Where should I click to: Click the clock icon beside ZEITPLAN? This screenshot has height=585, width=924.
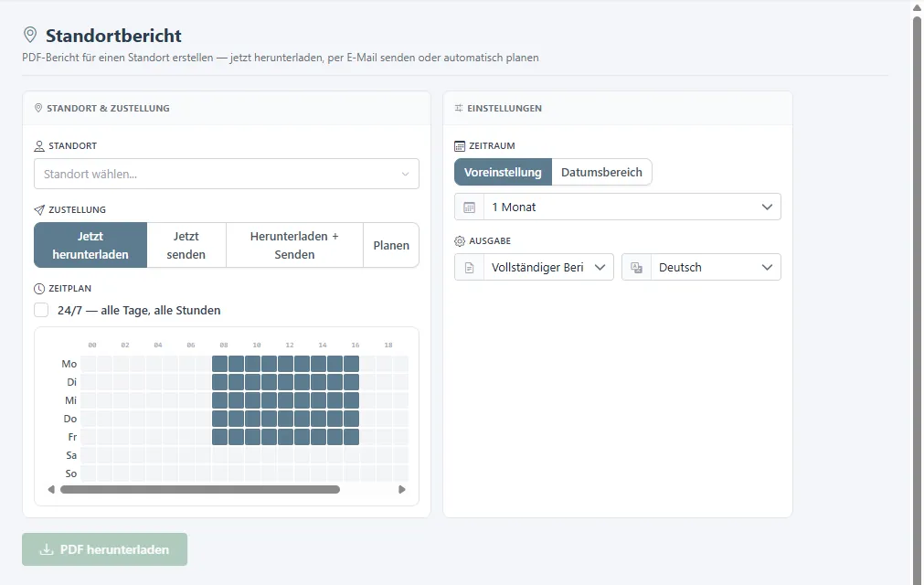tap(39, 289)
